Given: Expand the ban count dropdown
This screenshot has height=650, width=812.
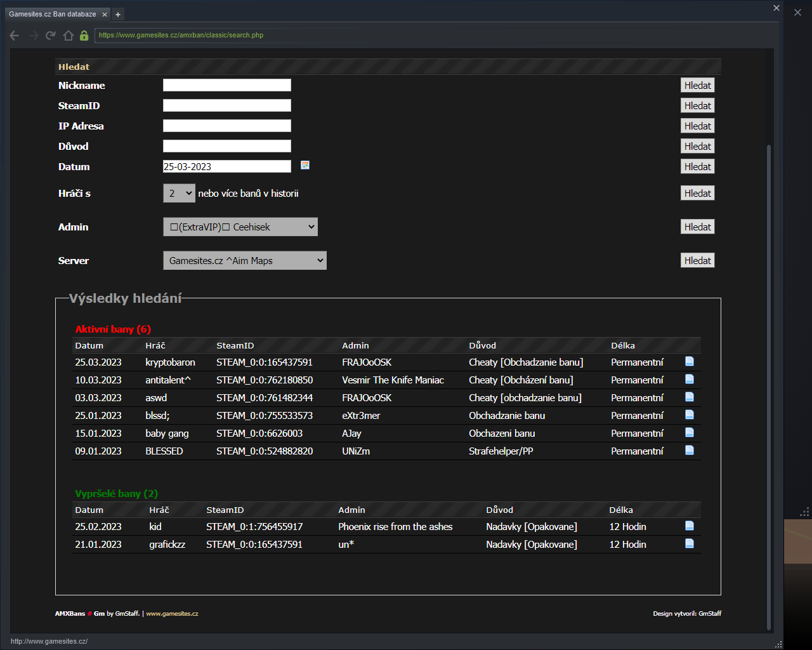Looking at the screenshot, I should click(x=179, y=194).
